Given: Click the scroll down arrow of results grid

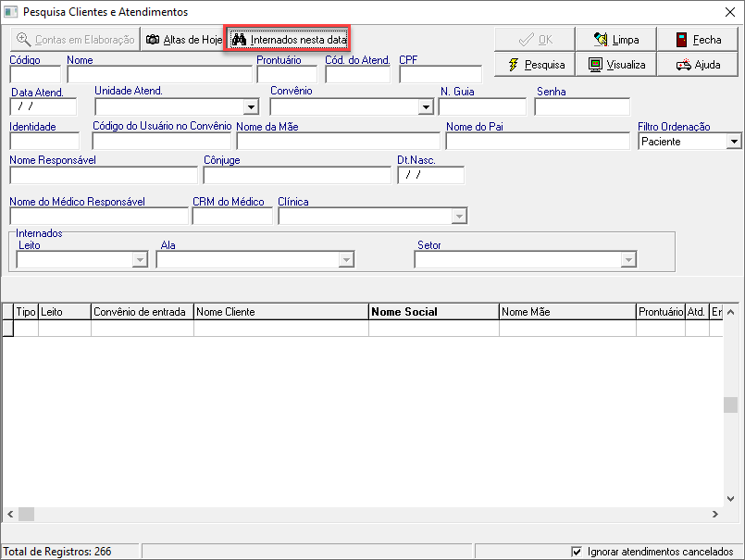Looking at the screenshot, I should 731,499.
